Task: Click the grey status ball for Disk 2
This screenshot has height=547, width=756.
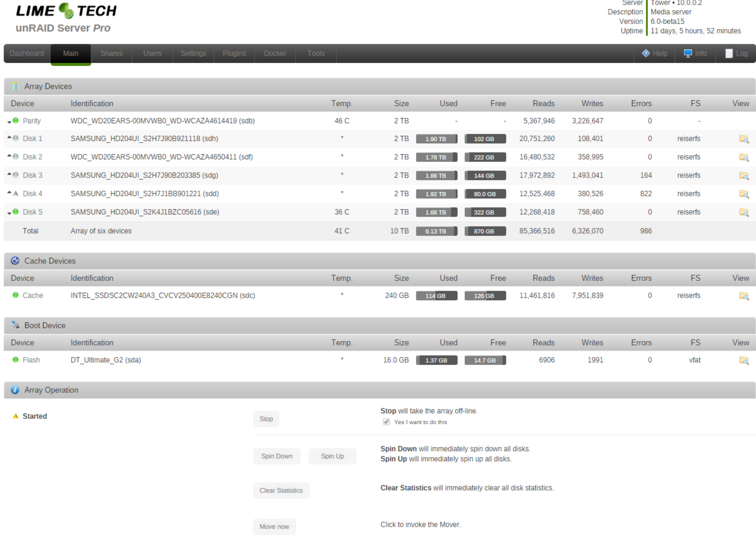Action: 15,156
